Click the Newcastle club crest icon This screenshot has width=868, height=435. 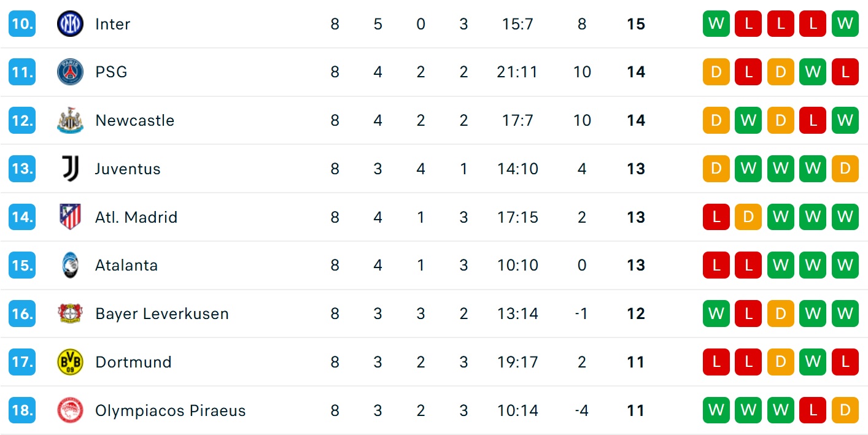[70, 120]
